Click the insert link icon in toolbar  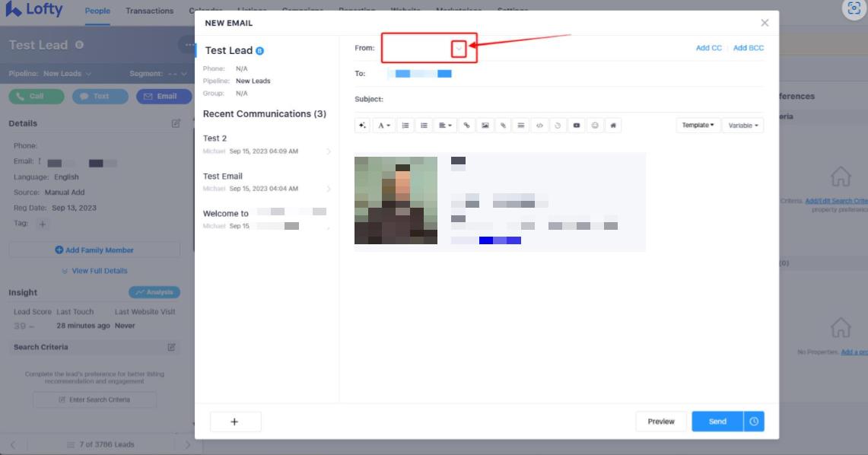pyautogui.click(x=466, y=126)
